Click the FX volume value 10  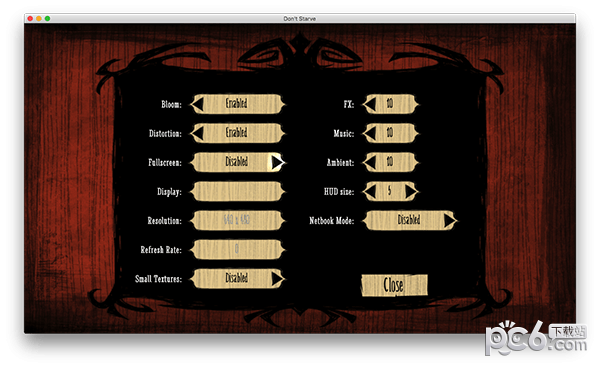[x=390, y=104]
